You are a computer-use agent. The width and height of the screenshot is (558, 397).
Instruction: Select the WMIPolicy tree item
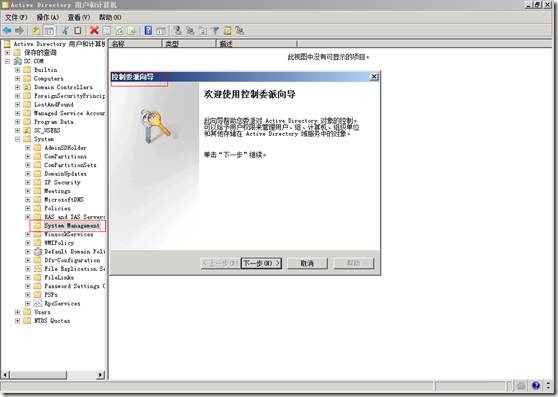click(x=59, y=243)
